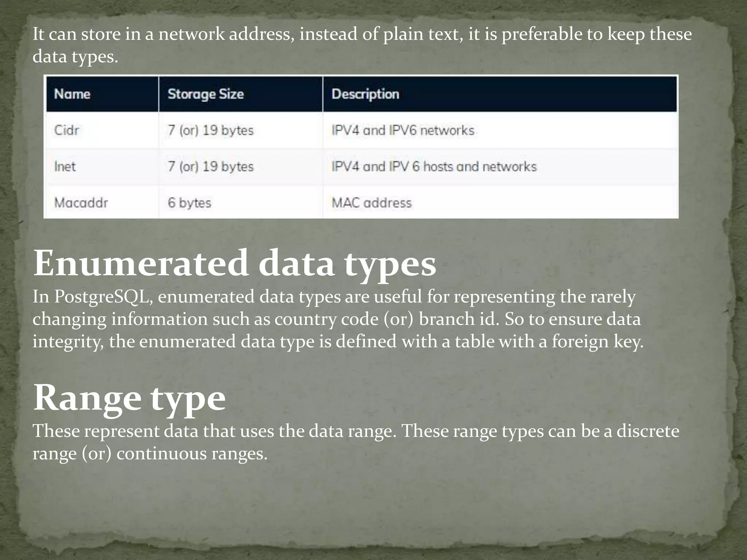Screen dimensions: 747x560
Task: Click the 6 bytes cell
Action: click(241, 202)
